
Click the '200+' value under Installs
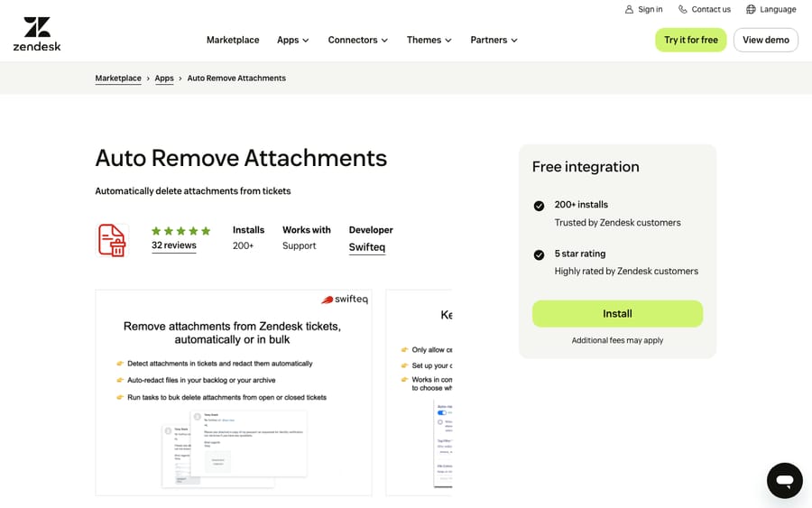pyautogui.click(x=243, y=246)
